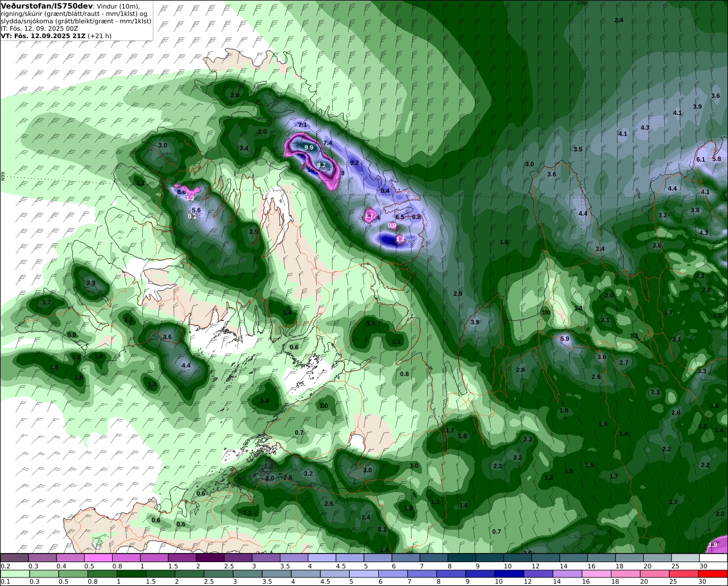Click the 8.2 precipitation value on the map
Image resolution: width=728 pixels, height=586 pixels.
[x=321, y=165]
